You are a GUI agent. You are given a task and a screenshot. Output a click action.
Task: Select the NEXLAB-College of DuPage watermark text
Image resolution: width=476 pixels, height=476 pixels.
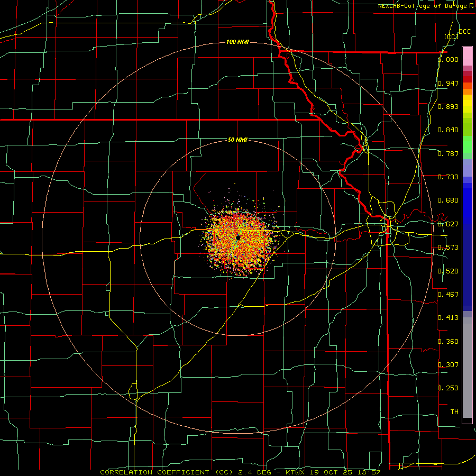pos(426,6)
